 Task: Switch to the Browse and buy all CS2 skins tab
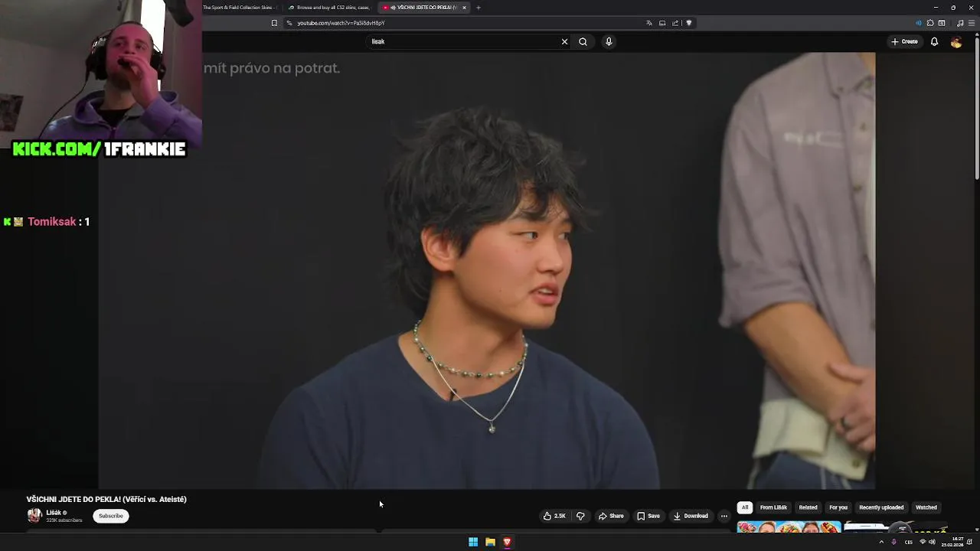pos(331,8)
